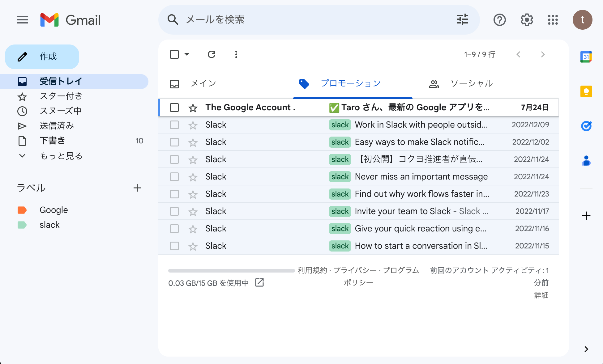Click the storage usage progress bar

[231, 271]
